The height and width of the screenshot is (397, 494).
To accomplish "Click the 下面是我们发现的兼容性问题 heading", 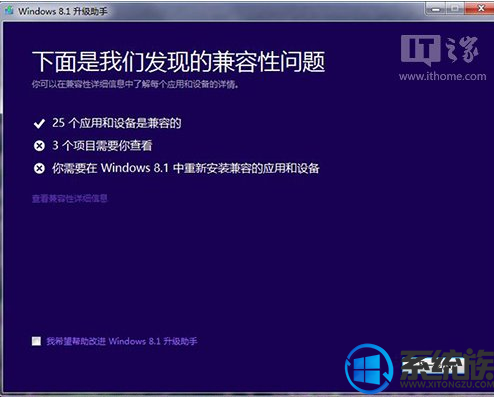I will tap(178, 62).
